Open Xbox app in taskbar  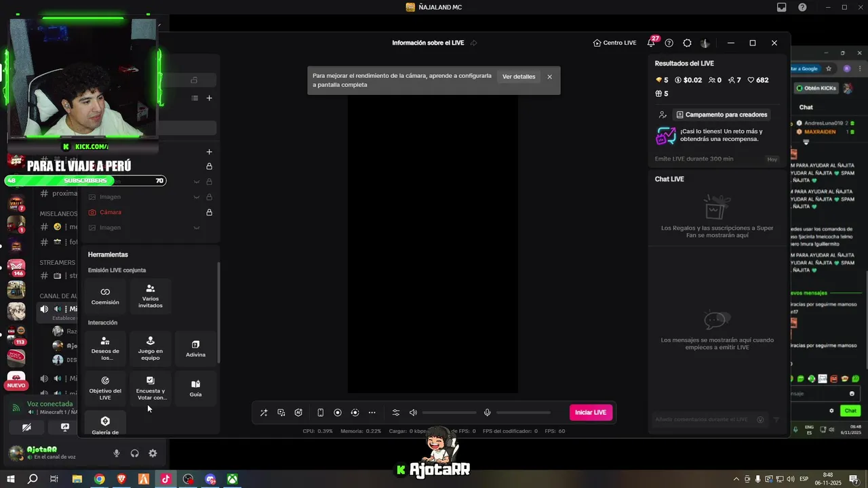pos(232,479)
